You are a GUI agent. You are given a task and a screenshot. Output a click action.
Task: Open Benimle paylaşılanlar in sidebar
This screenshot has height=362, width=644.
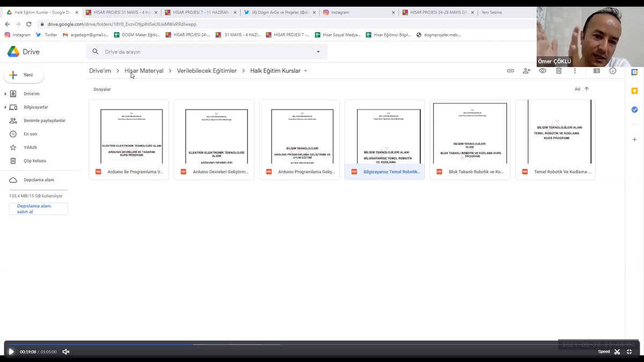(x=45, y=121)
